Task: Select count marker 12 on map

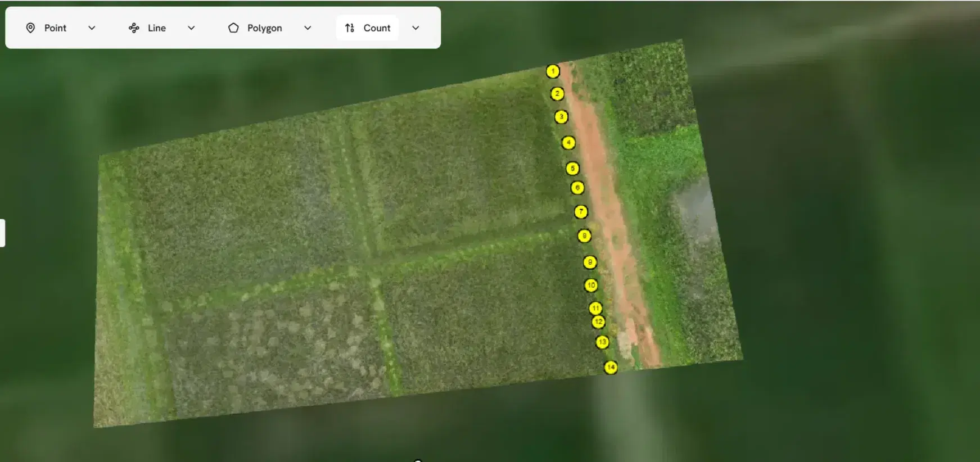Action: 598,322
